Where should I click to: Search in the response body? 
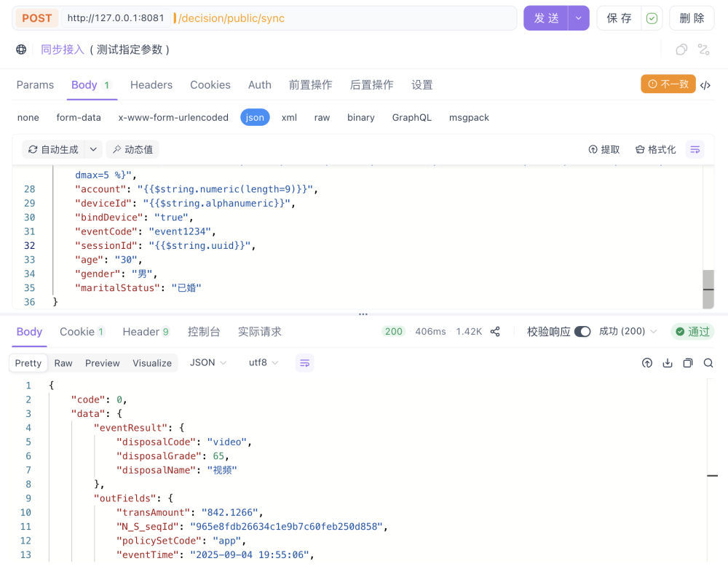click(708, 363)
